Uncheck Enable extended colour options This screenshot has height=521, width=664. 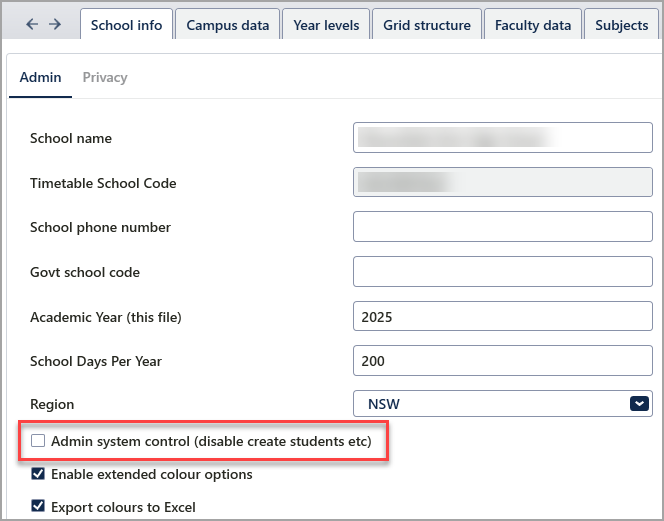pos(39,474)
